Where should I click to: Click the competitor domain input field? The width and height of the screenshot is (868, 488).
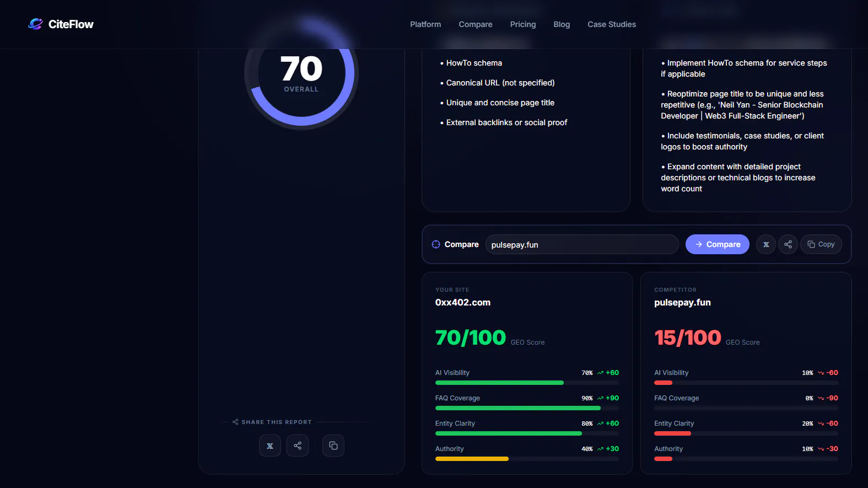pos(582,244)
